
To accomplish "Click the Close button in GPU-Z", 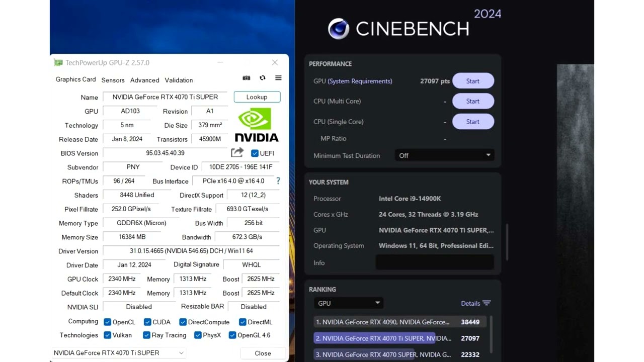I will pyautogui.click(x=263, y=353).
